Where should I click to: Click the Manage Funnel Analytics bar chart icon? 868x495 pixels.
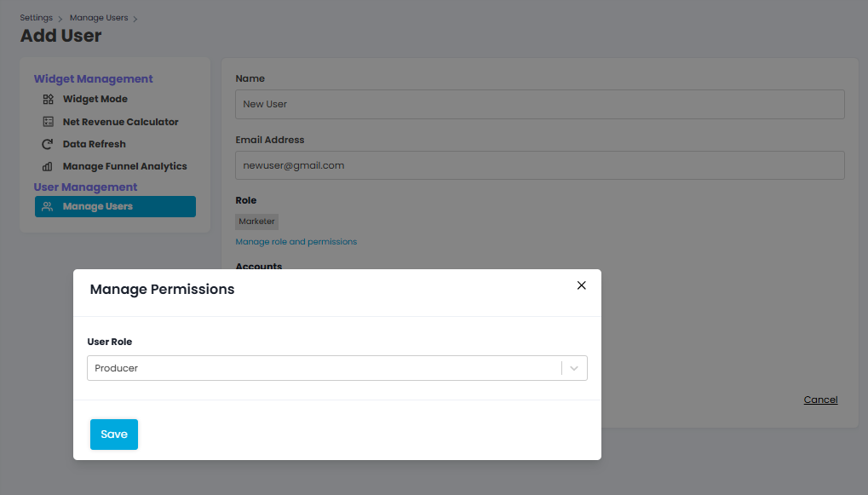pyautogui.click(x=49, y=167)
